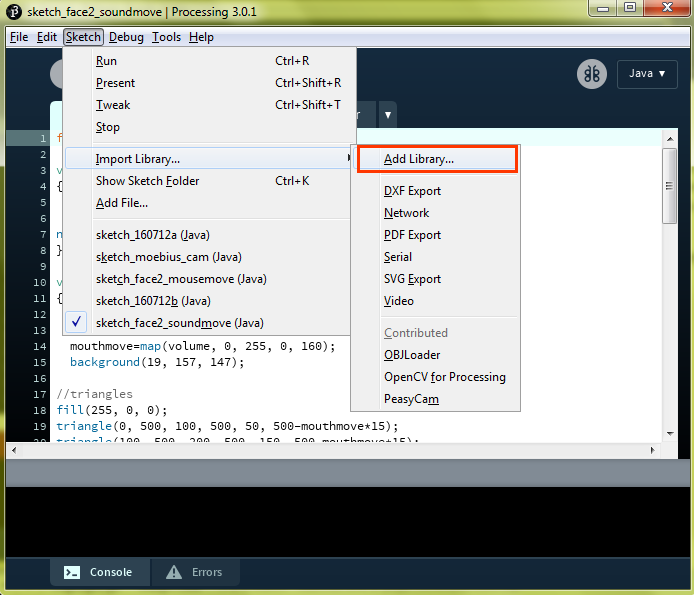The image size is (694, 595).
Task: Click line 14 mouthmove=map code
Action: (x=202, y=346)
